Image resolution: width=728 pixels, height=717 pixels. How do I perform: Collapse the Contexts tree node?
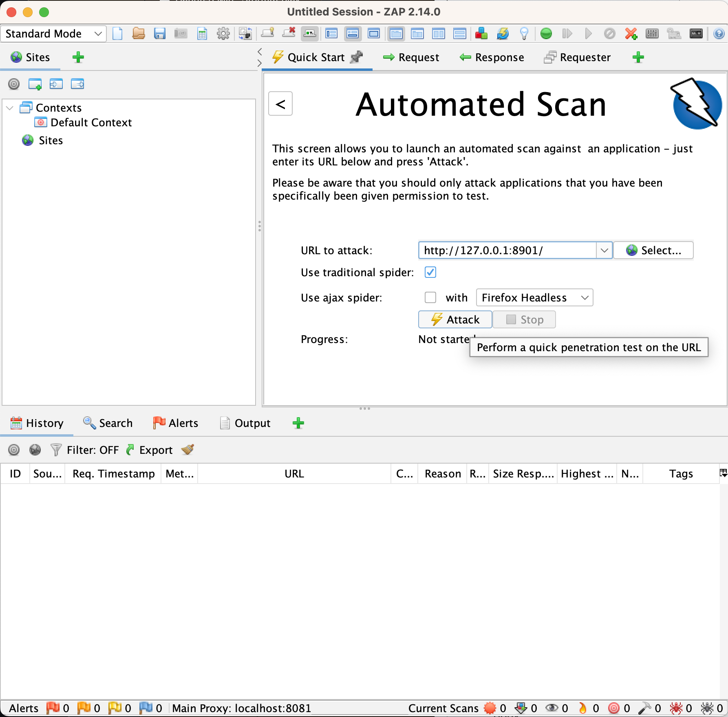[x=10, y=108]
